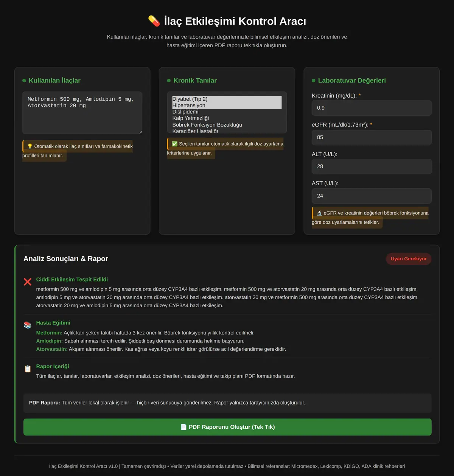The width and height of the screenshot is (454, 476).
Task: Click the Metformin: patient education label
Action: [x=49, y=333]
